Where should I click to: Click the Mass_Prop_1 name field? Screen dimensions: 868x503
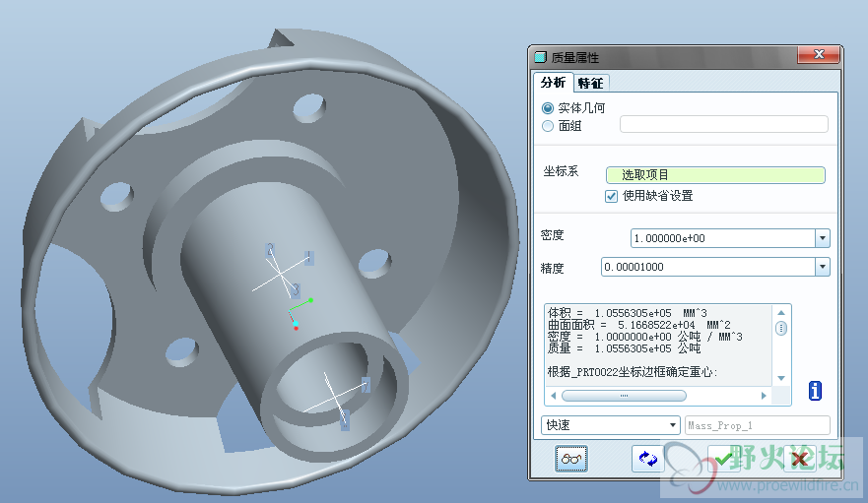(x=758, y=425)
